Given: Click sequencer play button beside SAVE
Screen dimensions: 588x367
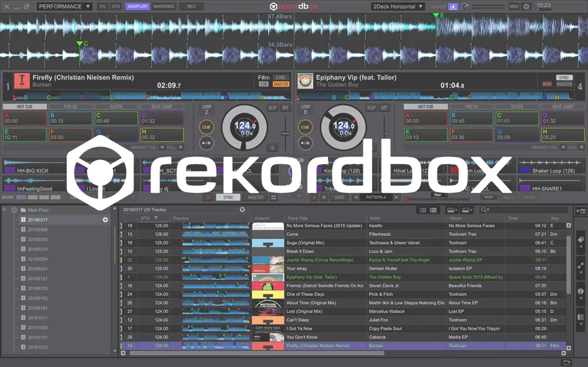Looking at the screenshot, I should click(324, 198).
